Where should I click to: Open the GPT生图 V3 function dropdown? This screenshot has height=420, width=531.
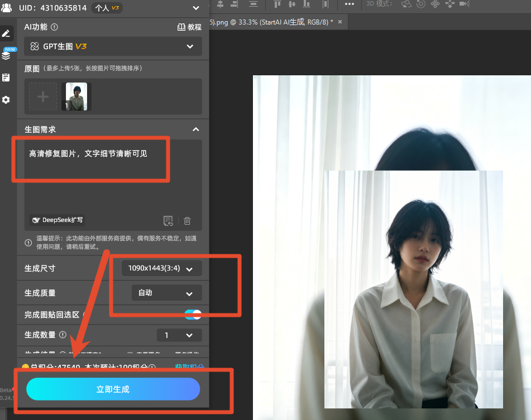click(x=113, y=46)
